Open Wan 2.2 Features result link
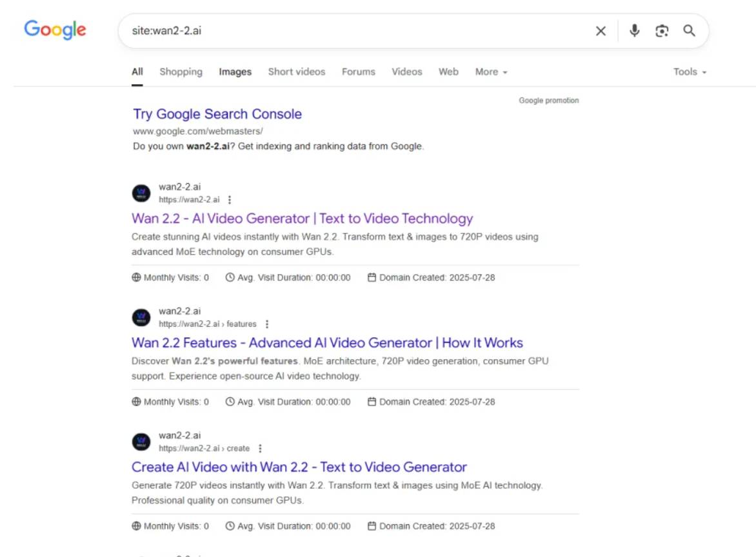Screen dimensions: 756x557 coord(328,343)
